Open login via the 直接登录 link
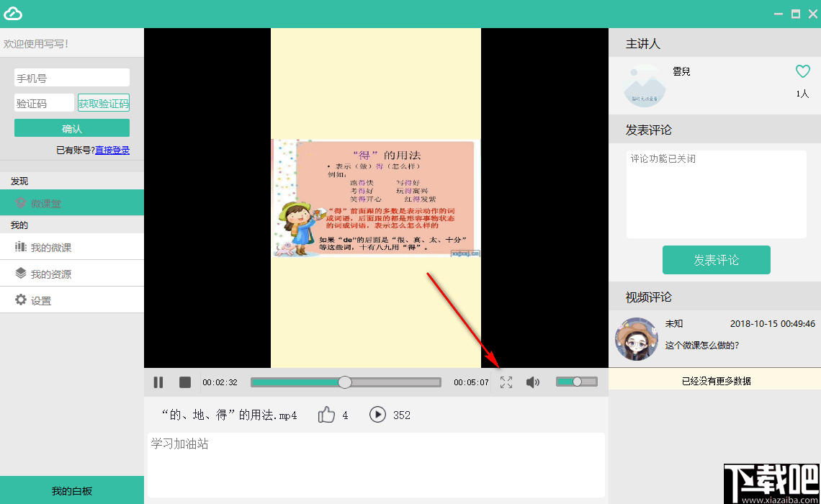The width and height of the screenshot is (821, 504). pos(112,148)
